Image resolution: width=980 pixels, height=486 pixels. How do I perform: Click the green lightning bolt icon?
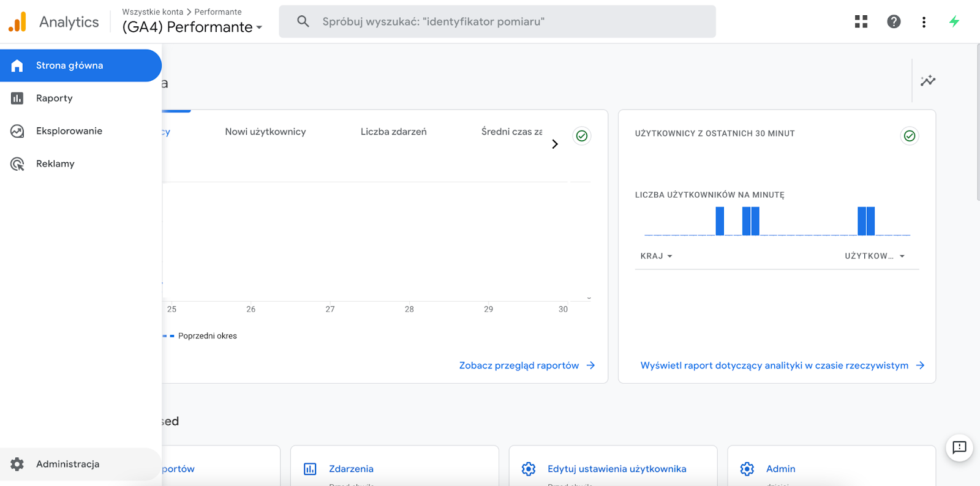[954, 21]
